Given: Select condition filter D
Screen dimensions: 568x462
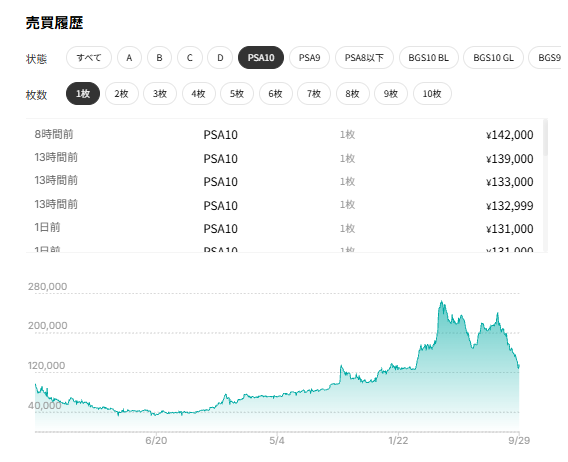Looking at the screenshot, I should tap(220, 58).
